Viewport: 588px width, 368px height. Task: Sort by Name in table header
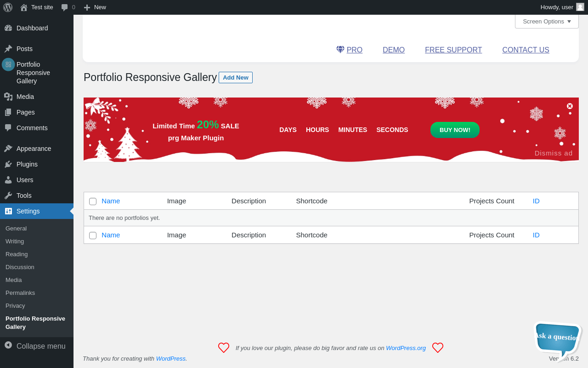point(111,201)
